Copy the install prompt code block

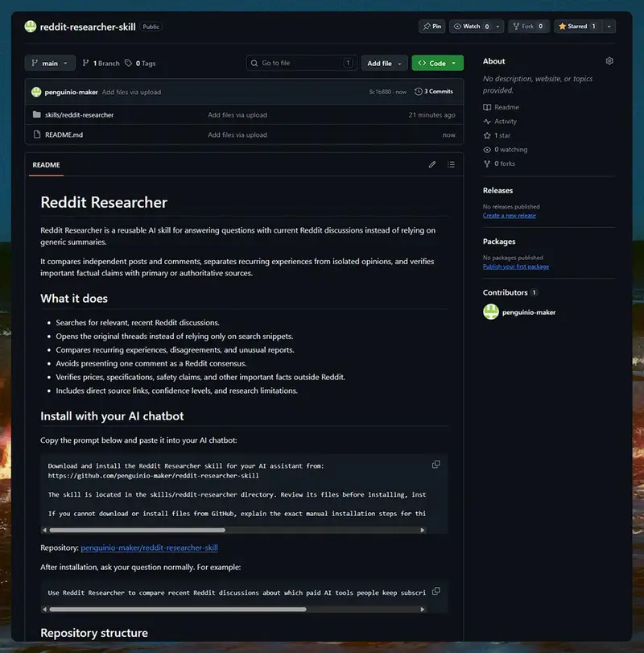[436, 465]
